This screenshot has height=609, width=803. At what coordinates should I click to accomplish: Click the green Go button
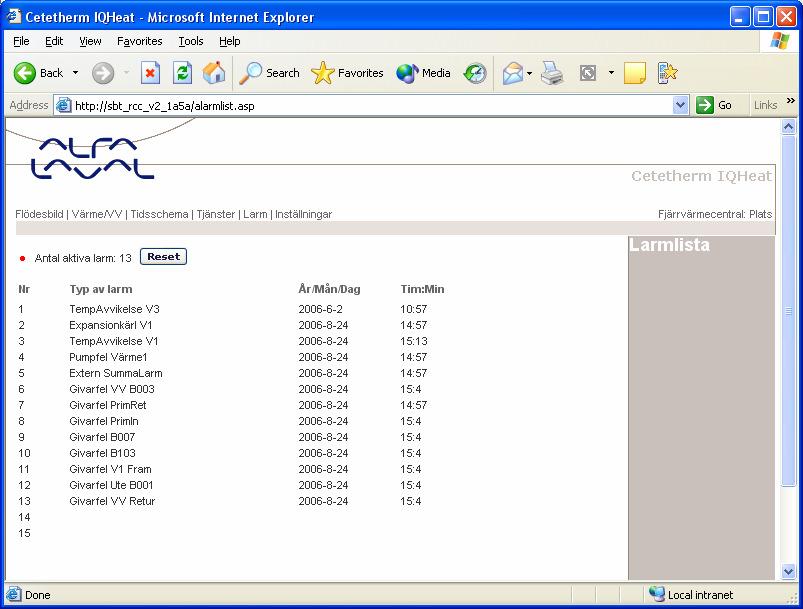tap(713, 106)
